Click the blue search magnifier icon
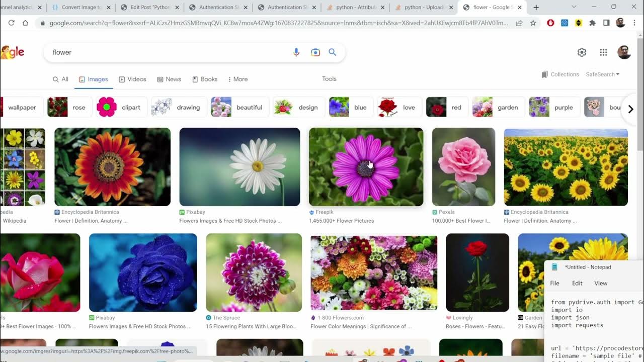The image size is (644, 362). click(332, 52)
